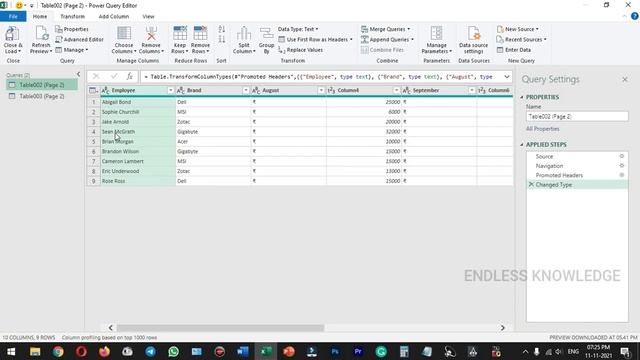640x360 pixels.
Task: Collapse the Queries pane arrow
Action: click(78, 74)
